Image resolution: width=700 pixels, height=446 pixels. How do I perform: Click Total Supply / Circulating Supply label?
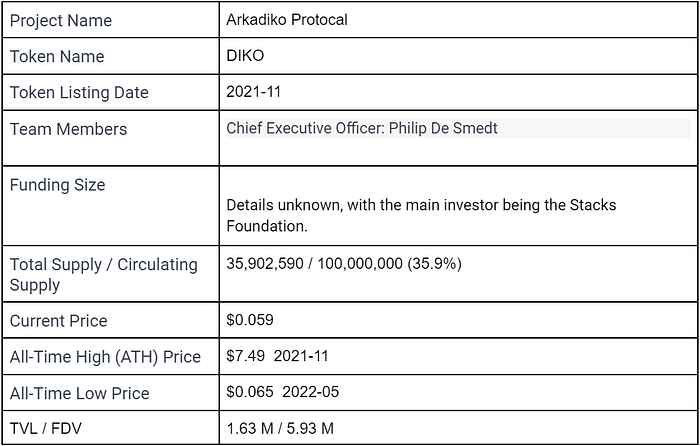tap(104, 274)
